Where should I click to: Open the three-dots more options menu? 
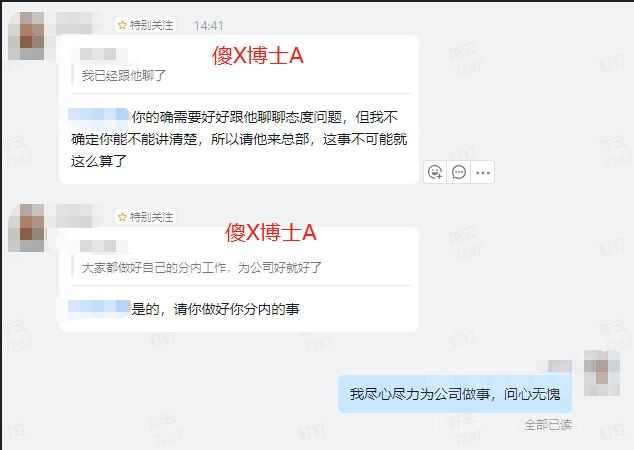(483, 172)
